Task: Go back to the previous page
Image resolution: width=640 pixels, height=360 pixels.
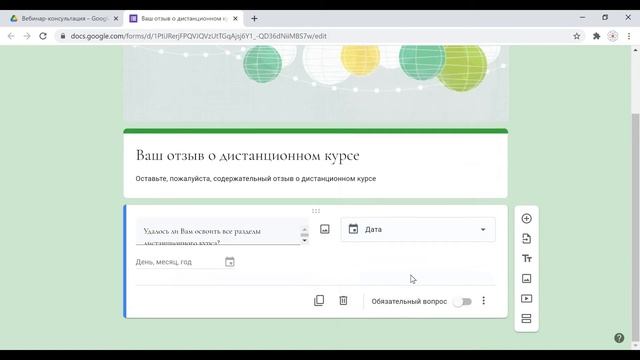Action: [x=11, y=36]
